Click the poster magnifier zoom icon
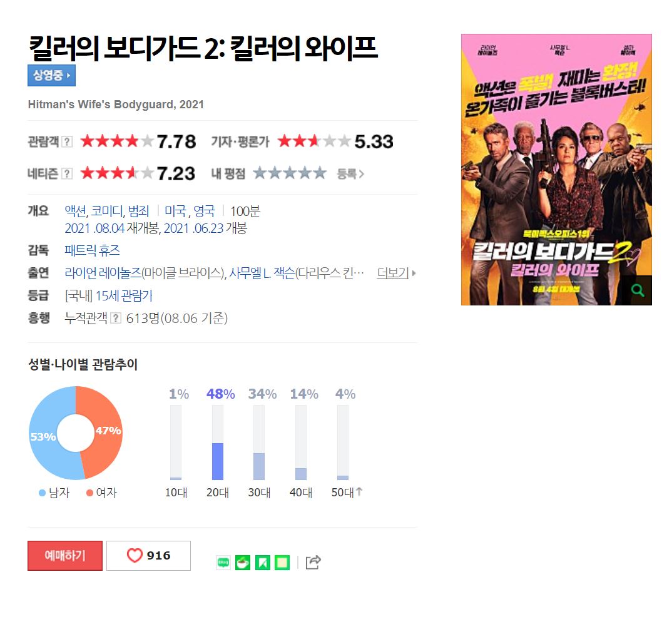The image size is (672, 629). click(637, 290)
